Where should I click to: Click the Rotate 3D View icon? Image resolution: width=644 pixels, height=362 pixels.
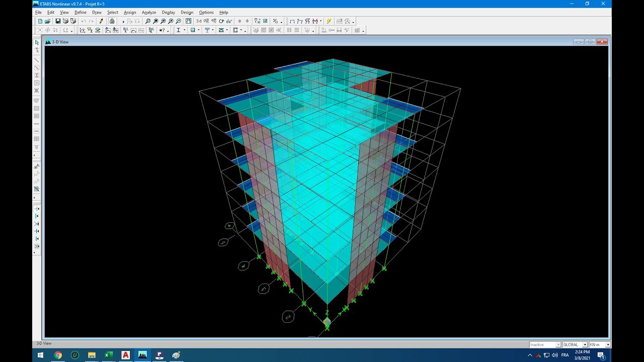coord(221,21)
